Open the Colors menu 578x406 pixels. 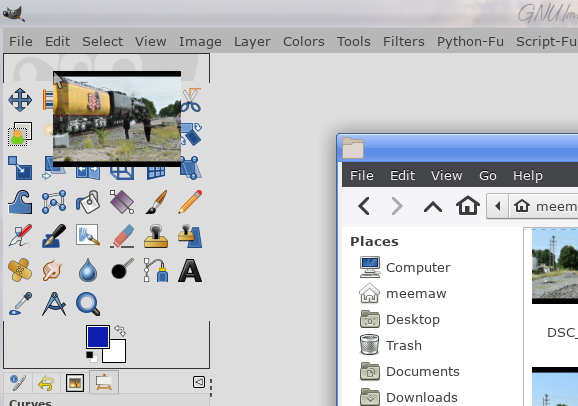pyautogui.click(x=304, y=41)
